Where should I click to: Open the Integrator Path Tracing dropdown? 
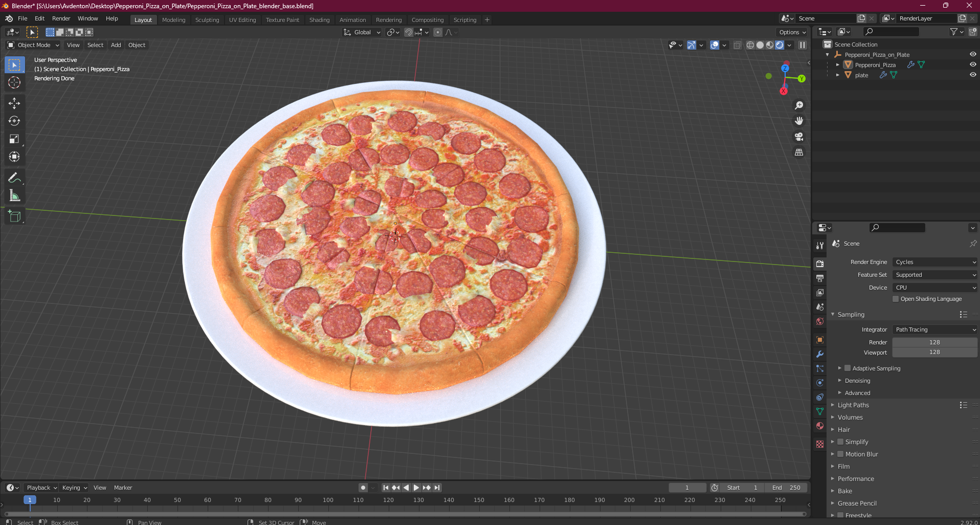[x=935, y=330]
